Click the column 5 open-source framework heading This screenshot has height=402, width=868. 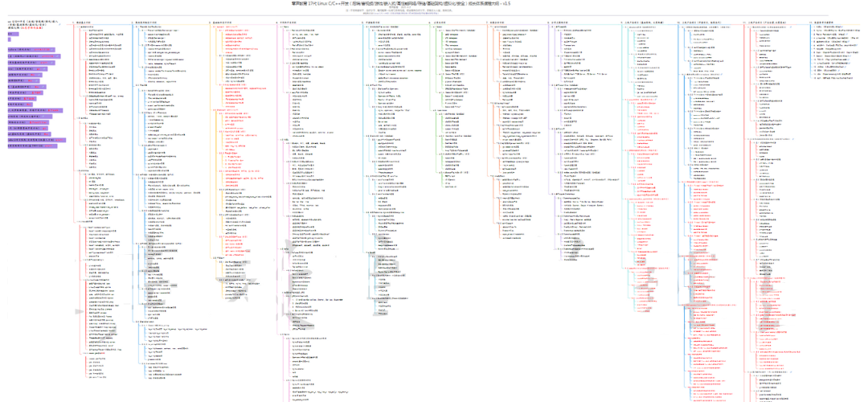coord(371,23)
